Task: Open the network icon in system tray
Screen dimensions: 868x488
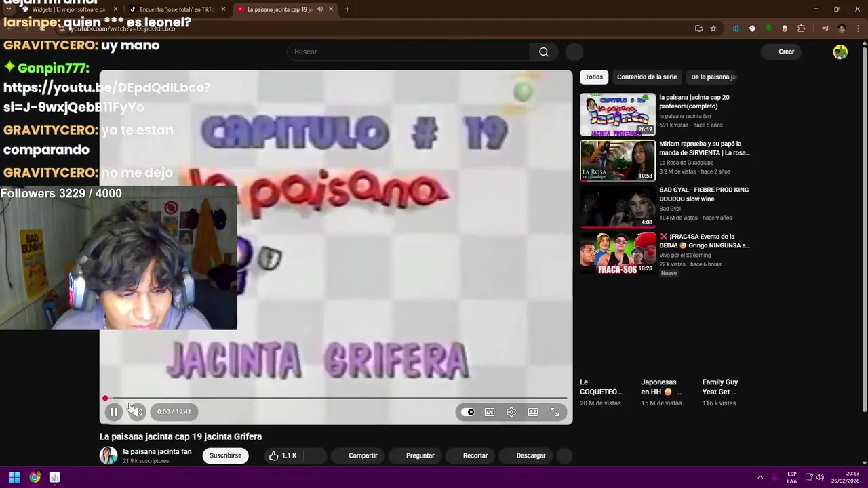Action: [809, 477]
